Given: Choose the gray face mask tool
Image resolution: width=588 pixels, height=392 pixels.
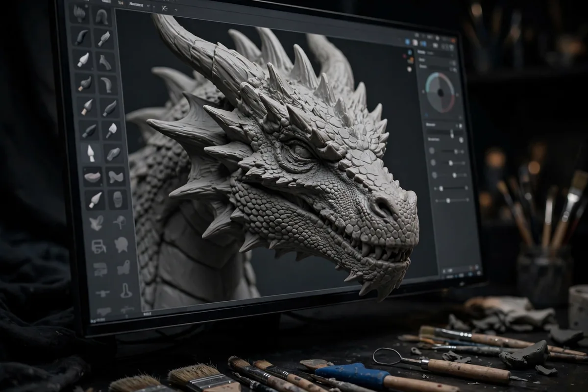Looking at the screenshot, I should [x=118, y=199].
